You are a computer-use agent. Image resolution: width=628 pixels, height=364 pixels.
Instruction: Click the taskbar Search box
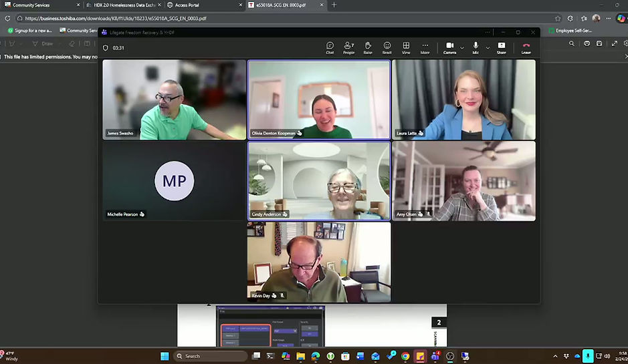point(211,356)
